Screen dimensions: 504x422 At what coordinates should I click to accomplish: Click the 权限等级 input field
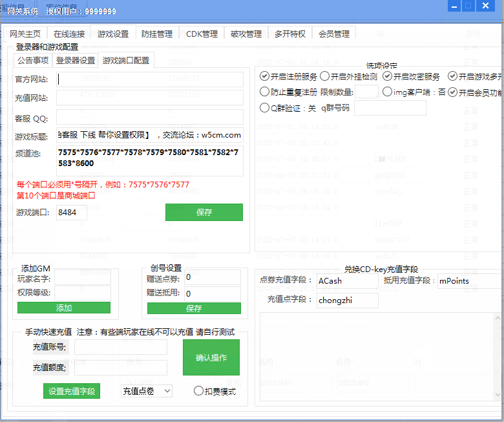(83, 293)
